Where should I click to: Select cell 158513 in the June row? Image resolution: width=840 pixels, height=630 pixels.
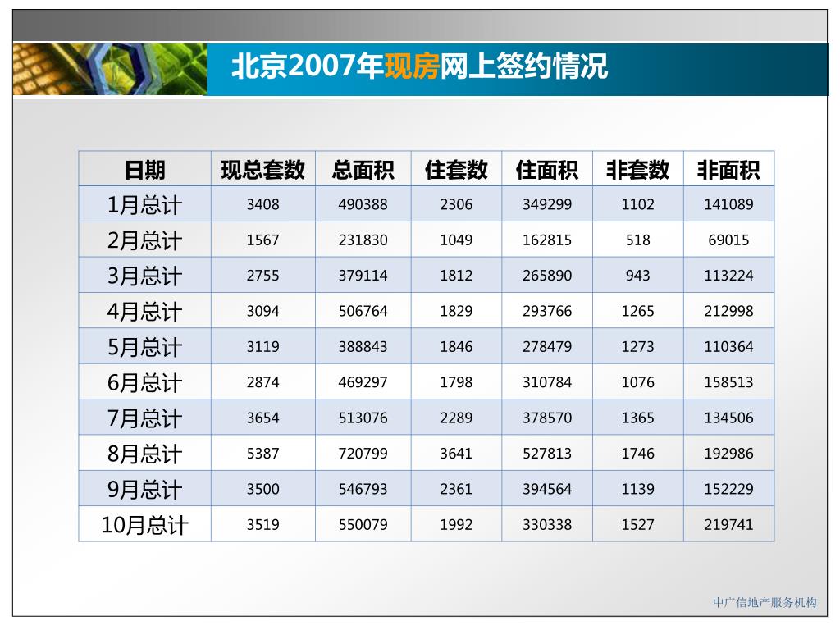tap(728, 382)
